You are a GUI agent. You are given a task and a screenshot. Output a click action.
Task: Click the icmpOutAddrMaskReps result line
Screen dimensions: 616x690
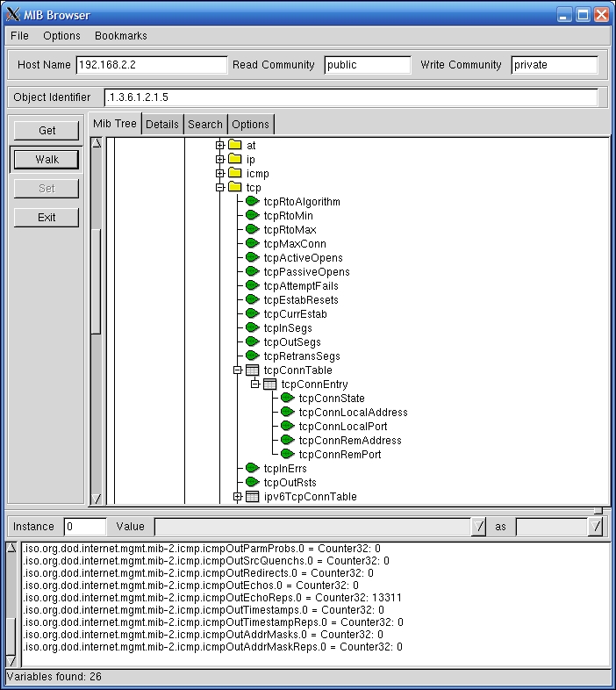212,647
